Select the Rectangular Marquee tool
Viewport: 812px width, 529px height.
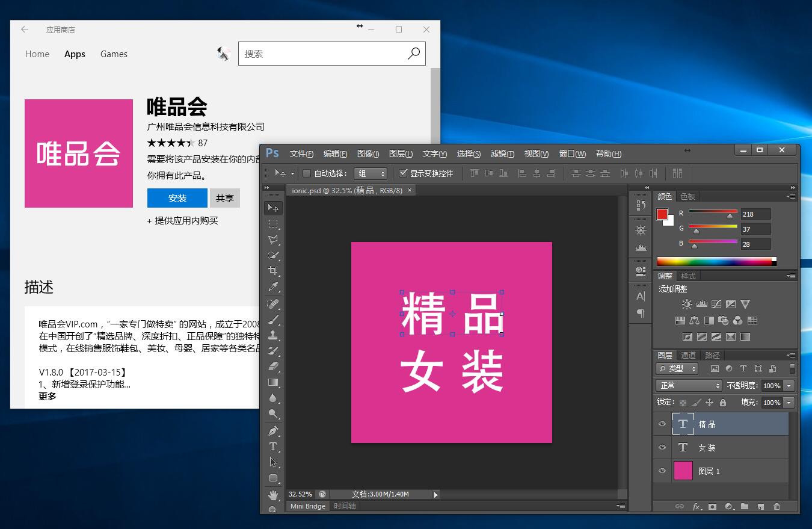273,224
